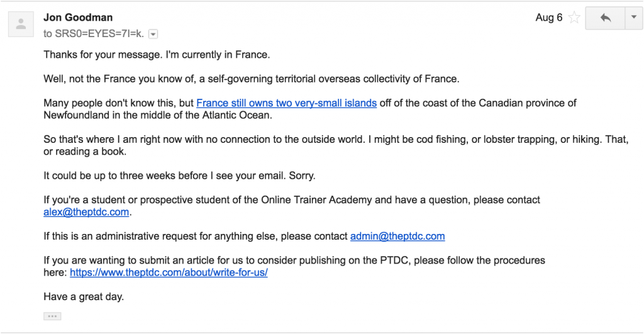Show trimmed content with the three-dots button
The width and height of the screenshot is (644, 334).
[x=52, y=316]
